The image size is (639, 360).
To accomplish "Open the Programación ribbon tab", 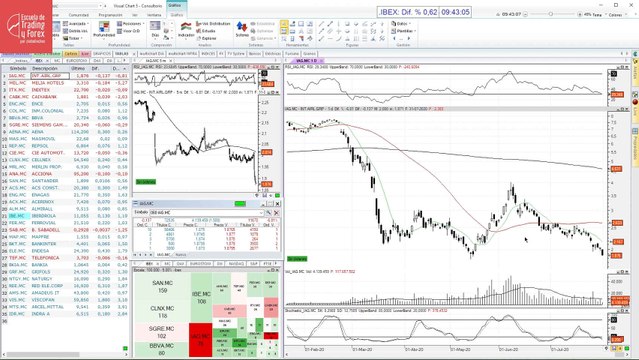I will point(110,15).
